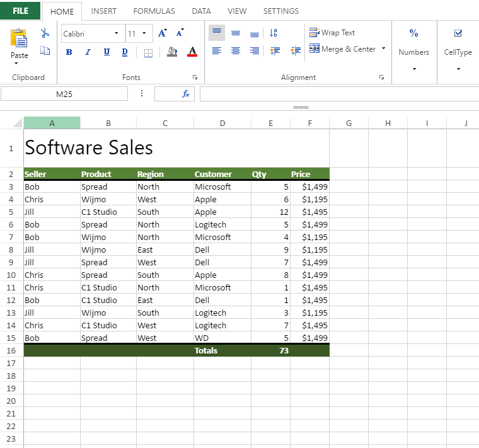
Task: Click the Copy icon
Action: tap(45, 50)
